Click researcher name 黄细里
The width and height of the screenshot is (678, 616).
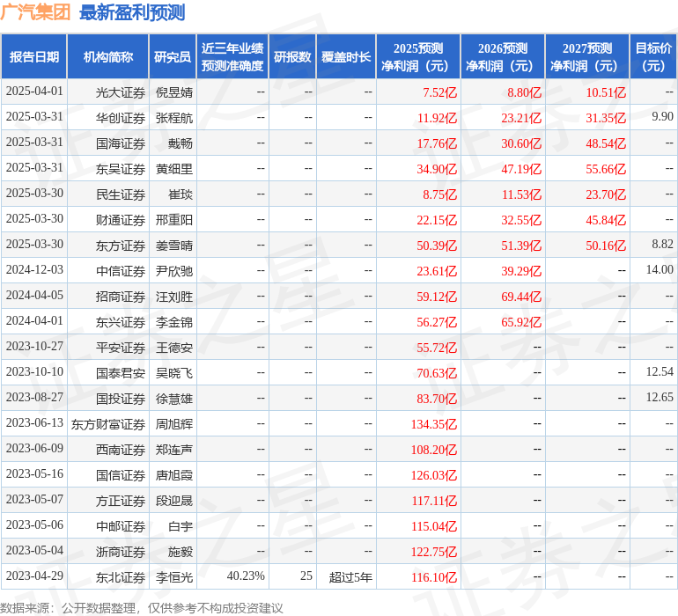(x=174, y=169)
